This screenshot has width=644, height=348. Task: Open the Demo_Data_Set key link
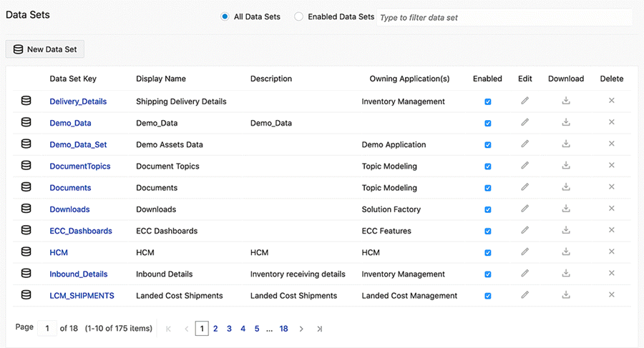(78, 144)
